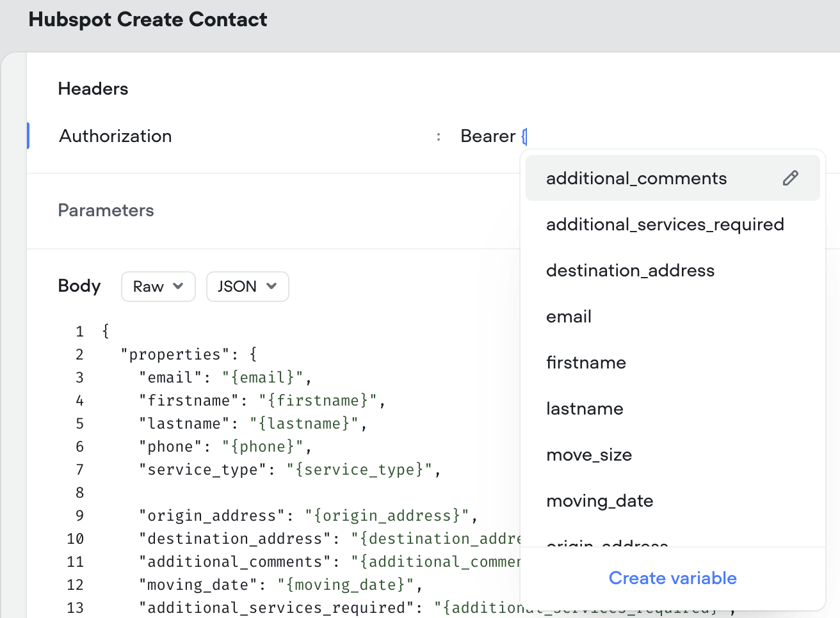840x618 pixels.
Task: Choose additional_services_required variable
Action: 665,225
